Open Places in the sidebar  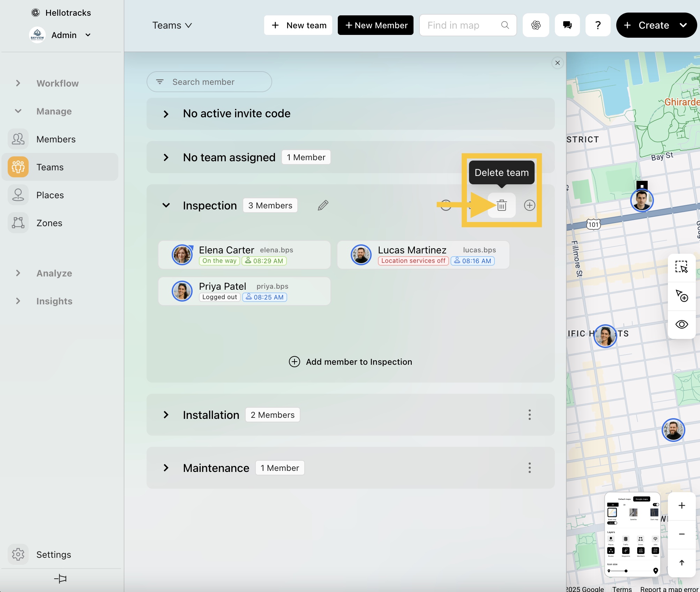click(50, 195)
